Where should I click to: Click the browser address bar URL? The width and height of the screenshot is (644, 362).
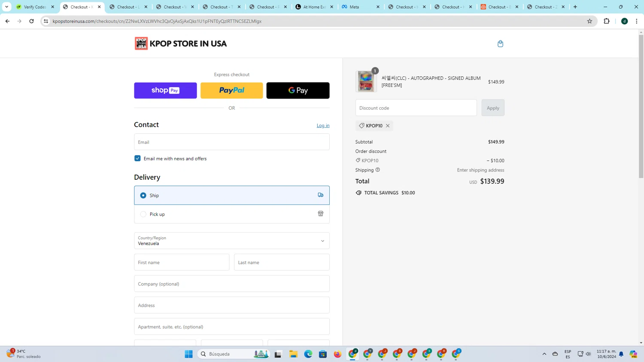coord(157,21)
